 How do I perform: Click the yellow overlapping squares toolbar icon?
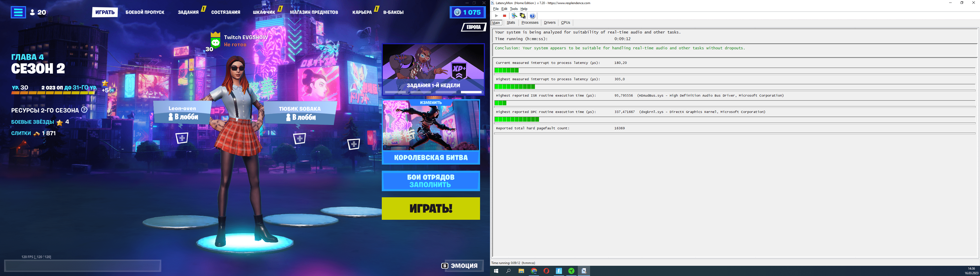point(522,16)
